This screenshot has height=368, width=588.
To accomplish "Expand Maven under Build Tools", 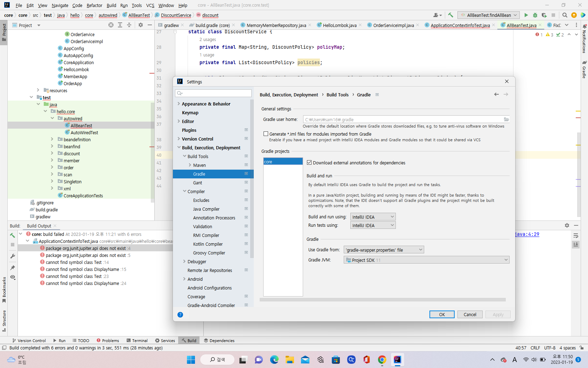I will [x=190, y=165].
